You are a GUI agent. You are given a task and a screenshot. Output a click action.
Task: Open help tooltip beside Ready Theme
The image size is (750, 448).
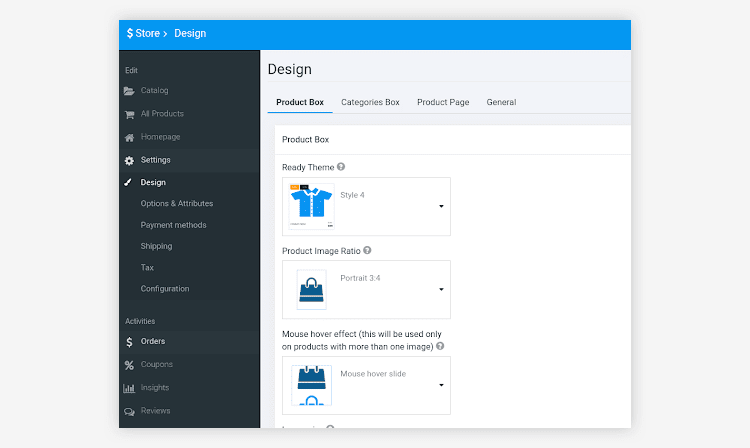click(342, 167)
